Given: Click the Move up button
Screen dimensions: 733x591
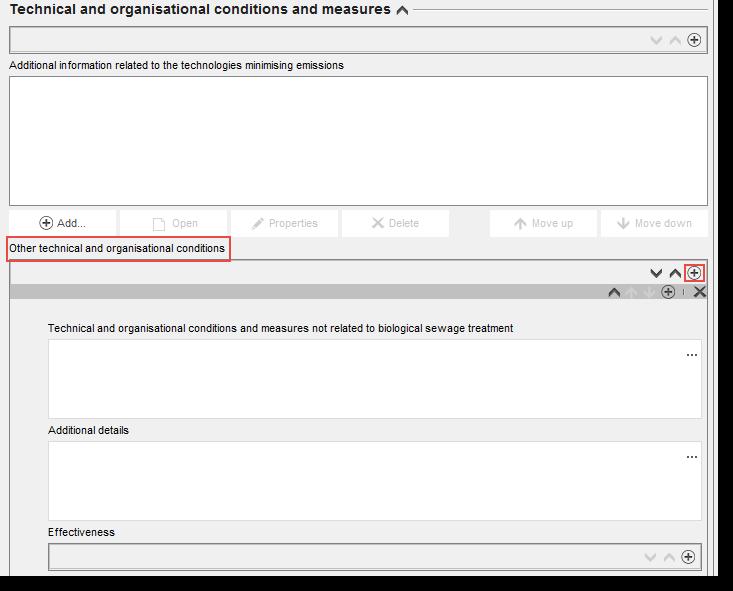Looking at the screenshot, I should (x=543, y=223).
